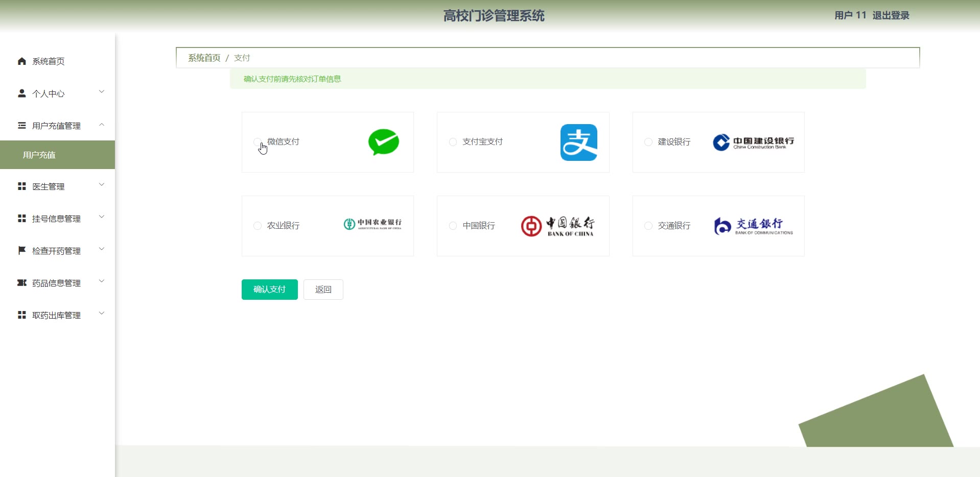Expand the 药品信息管理 chevron
980x477 pixels.
(x=102, y=281)
